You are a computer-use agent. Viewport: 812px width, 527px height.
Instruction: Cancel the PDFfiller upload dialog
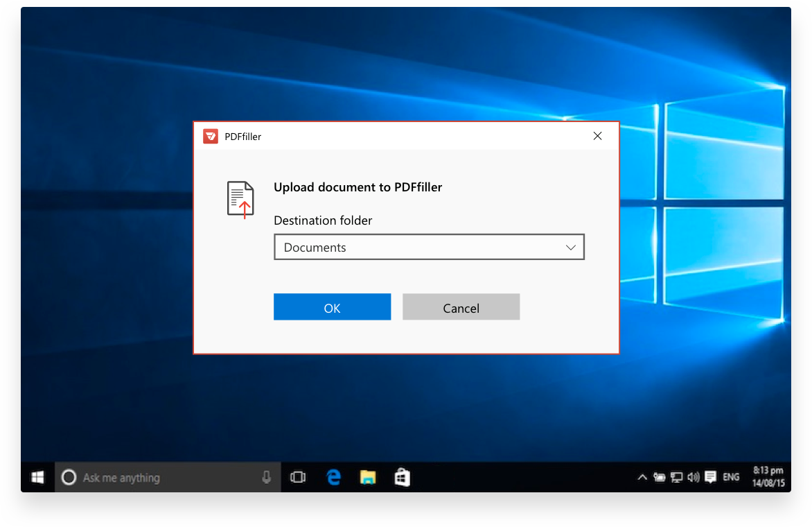coord(461,306)
